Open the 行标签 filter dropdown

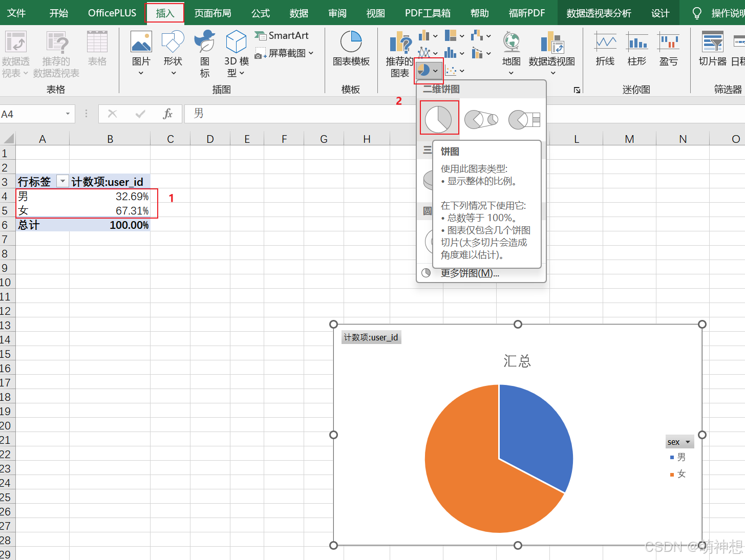tap(62, 181)
